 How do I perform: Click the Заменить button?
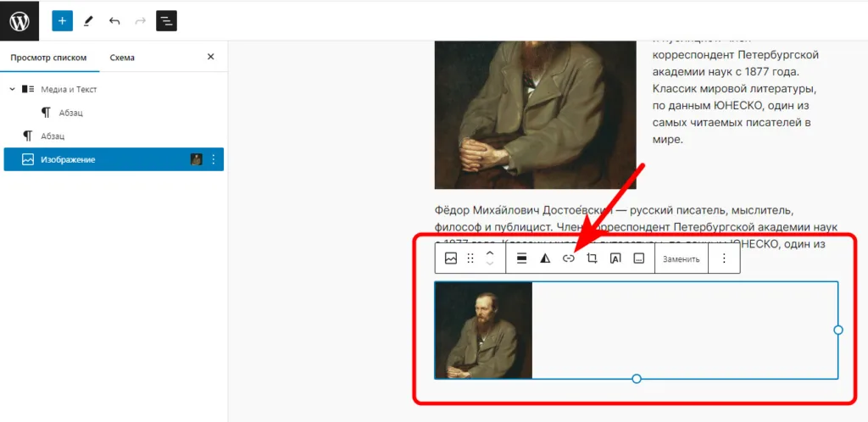[x=682, y=258]
